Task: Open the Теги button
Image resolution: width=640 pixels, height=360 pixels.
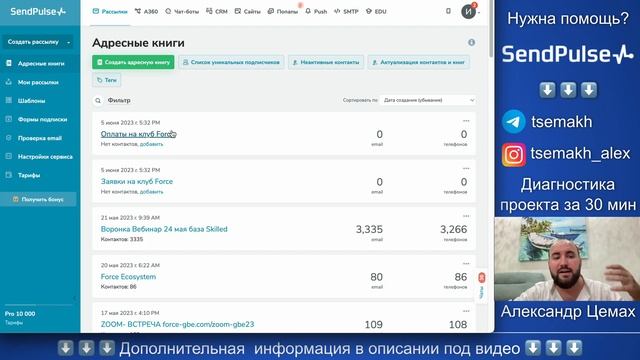Action: [x=107, y=80]
